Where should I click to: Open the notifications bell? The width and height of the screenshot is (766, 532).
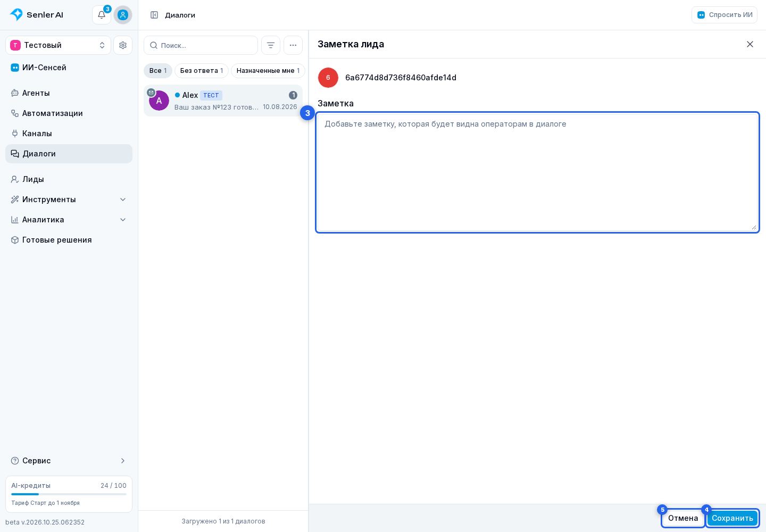[x=102, y=15]
